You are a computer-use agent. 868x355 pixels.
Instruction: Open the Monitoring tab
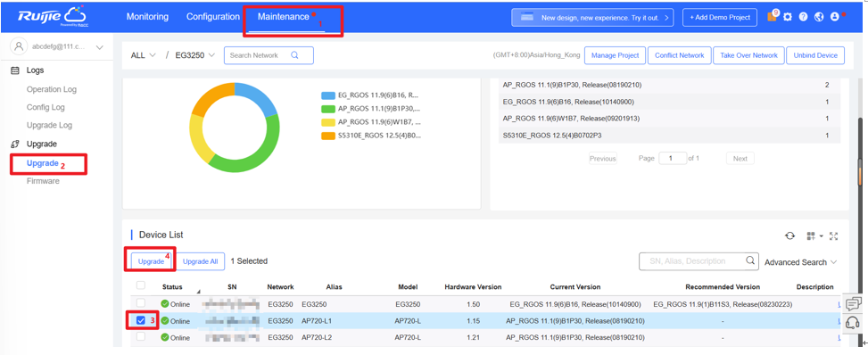[x=147, y=17]
